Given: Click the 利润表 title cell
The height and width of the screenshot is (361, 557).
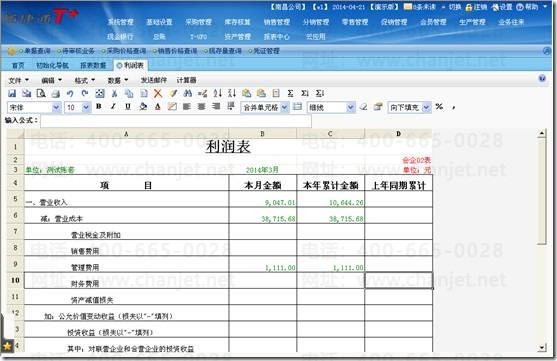Looking at the screenshot, I should point(228,146).
